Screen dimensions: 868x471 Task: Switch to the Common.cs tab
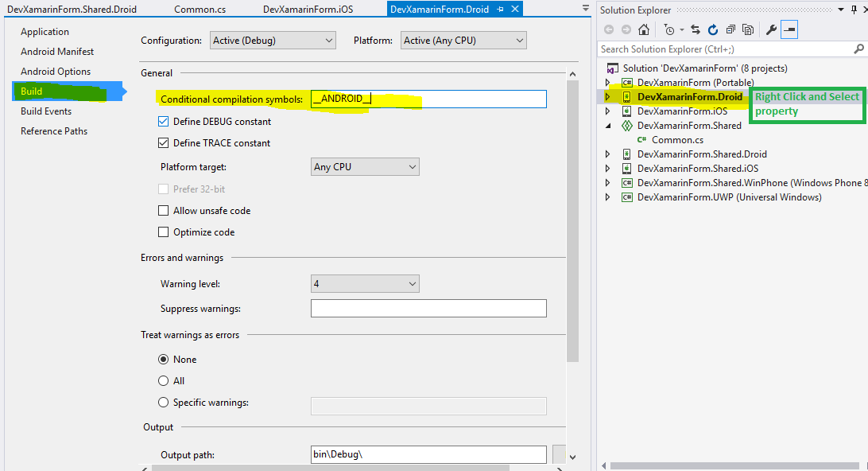(200, 10)
